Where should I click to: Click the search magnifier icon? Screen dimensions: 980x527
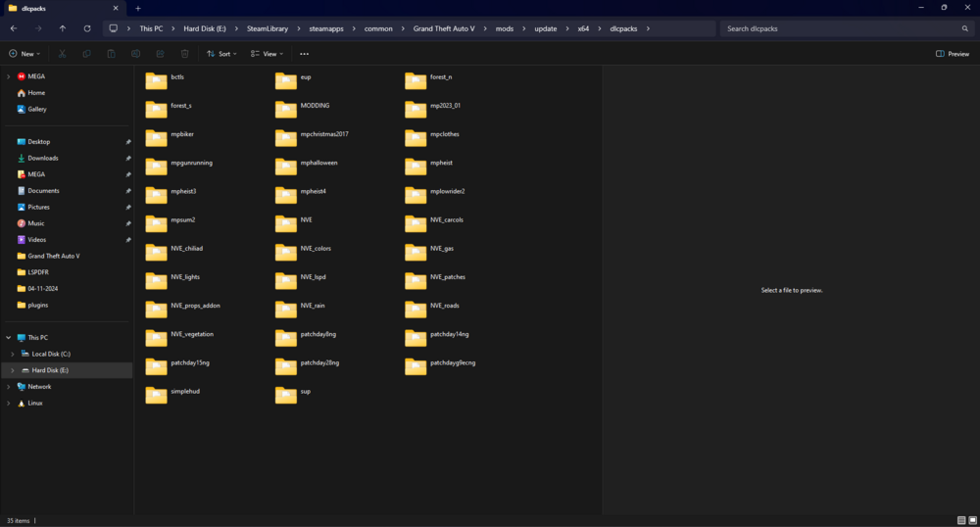(x=965, y=28)
